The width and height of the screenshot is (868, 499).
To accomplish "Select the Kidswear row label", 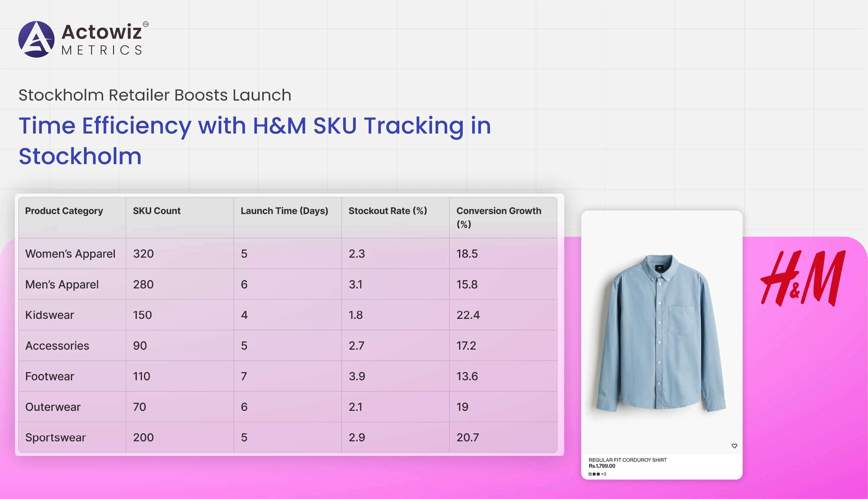I will point(50,315).
